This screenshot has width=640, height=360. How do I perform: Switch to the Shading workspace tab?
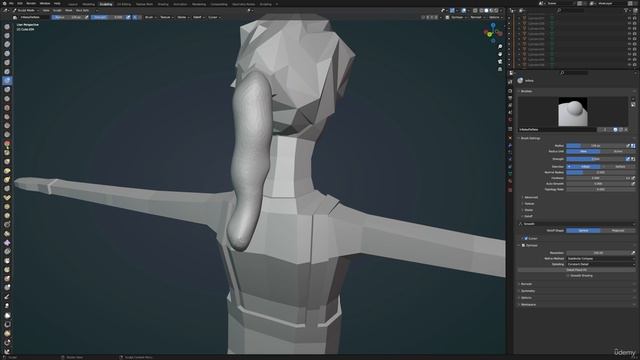[x=163, y=4]
